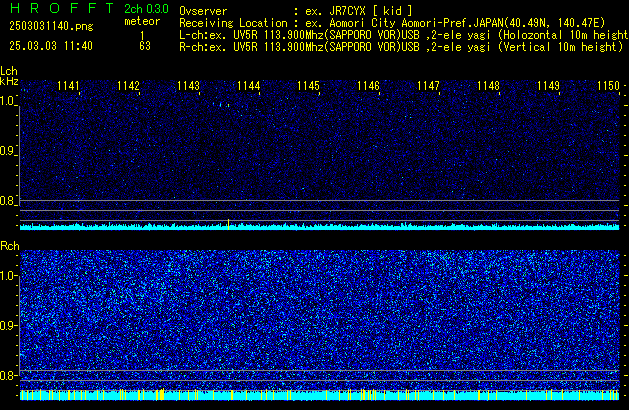This screenshot has height=410, width=629.
Task: Click the 1141 time marker
Action: click(x=68, y=86)
